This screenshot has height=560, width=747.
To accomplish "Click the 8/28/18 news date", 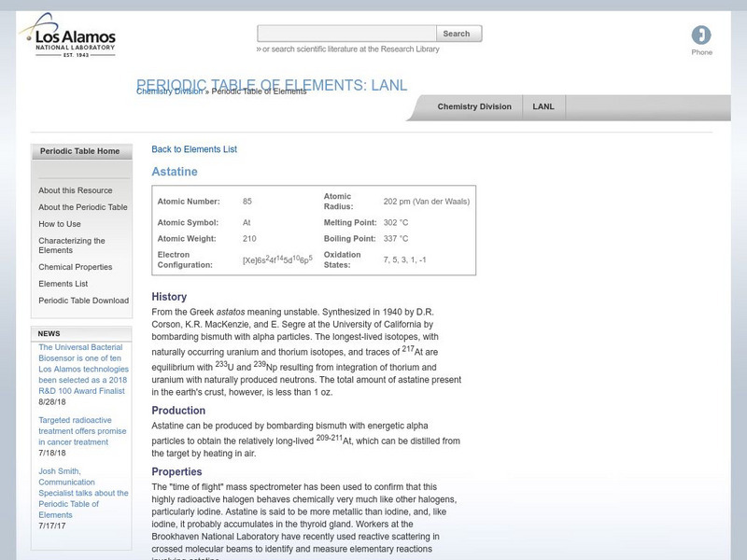I will (52, 402).
